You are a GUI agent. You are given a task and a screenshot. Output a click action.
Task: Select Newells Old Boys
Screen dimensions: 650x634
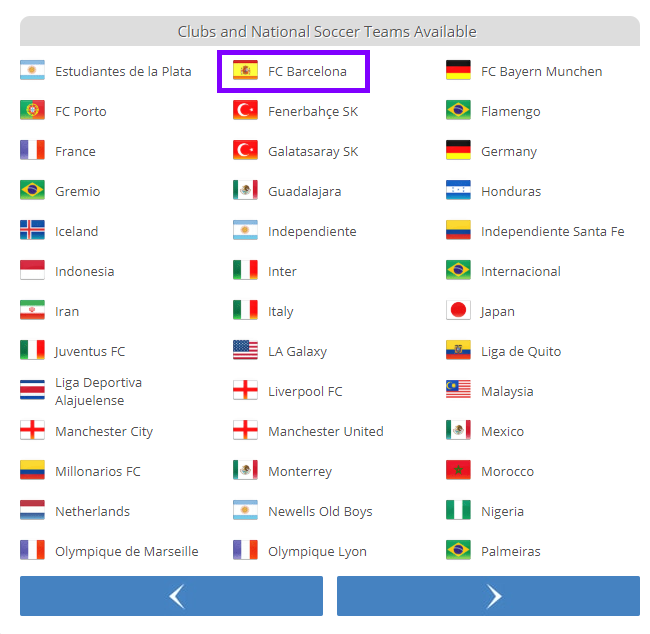[320, 512]
